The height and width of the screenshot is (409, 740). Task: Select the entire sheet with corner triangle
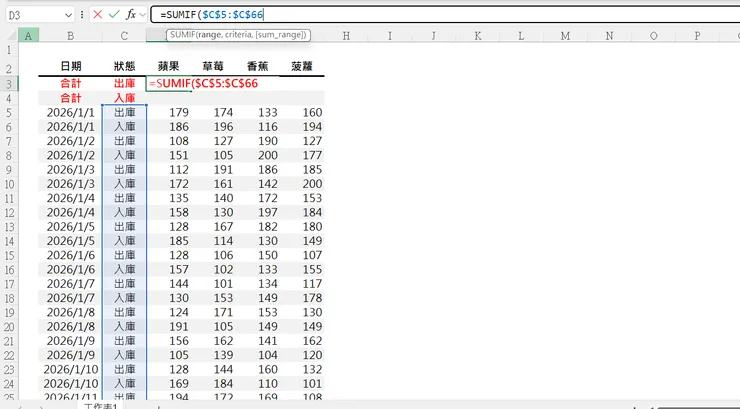9,35
